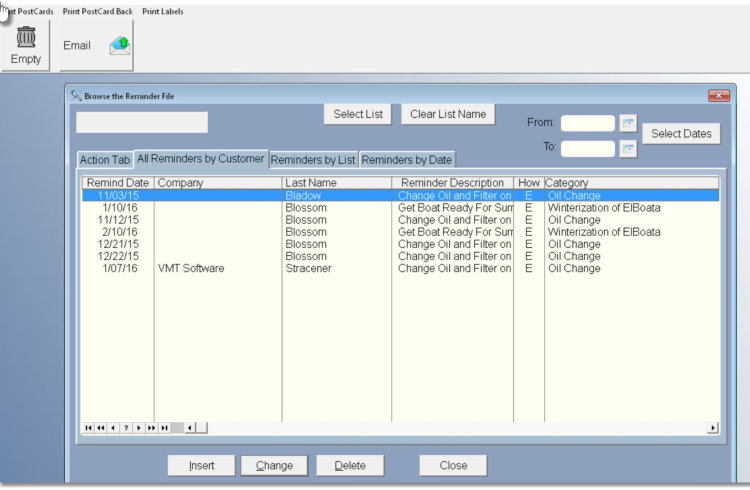Open the From date calendar picker

pos(628,124)
